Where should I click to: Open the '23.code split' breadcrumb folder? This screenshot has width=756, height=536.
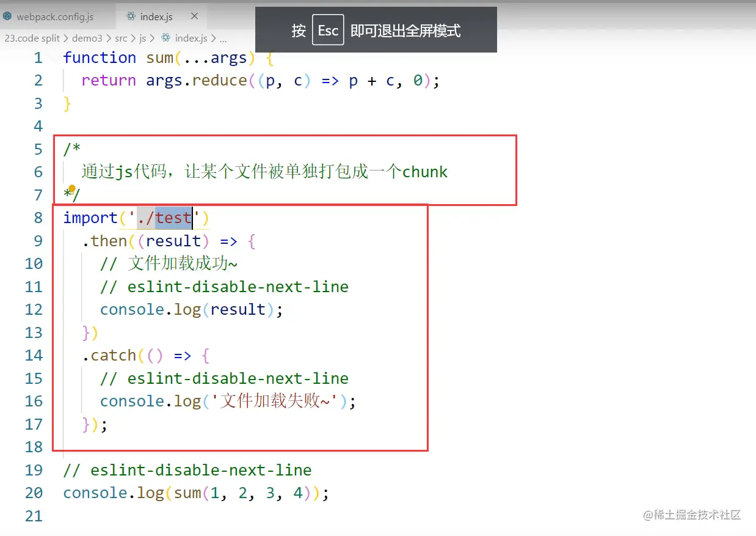[32, 38]
